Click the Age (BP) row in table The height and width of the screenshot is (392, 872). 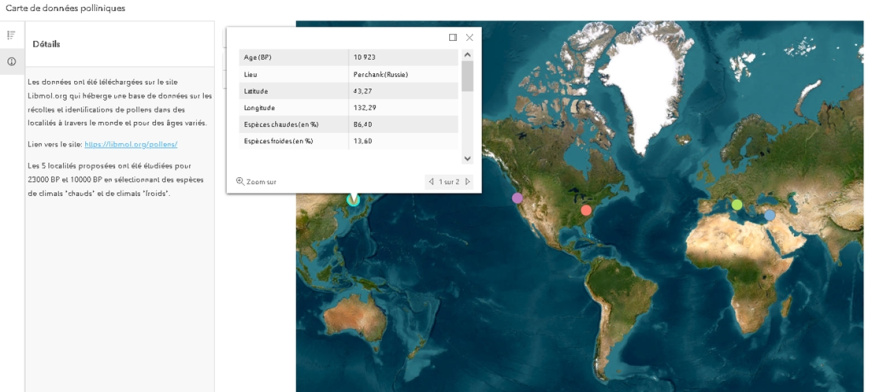point(349,57)
